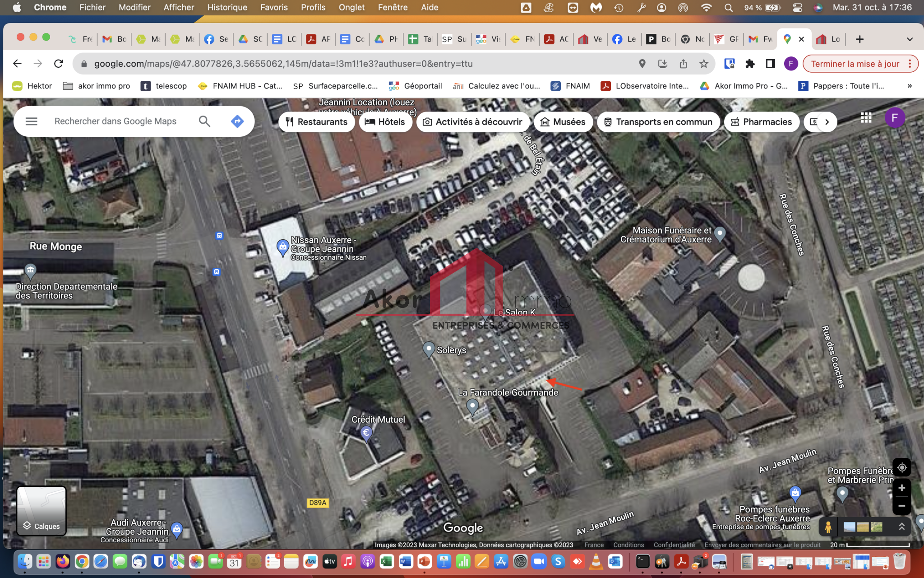Click the Direction Departementale des Territoires pin
Screen dimensions: 924x578
(30, 271)
